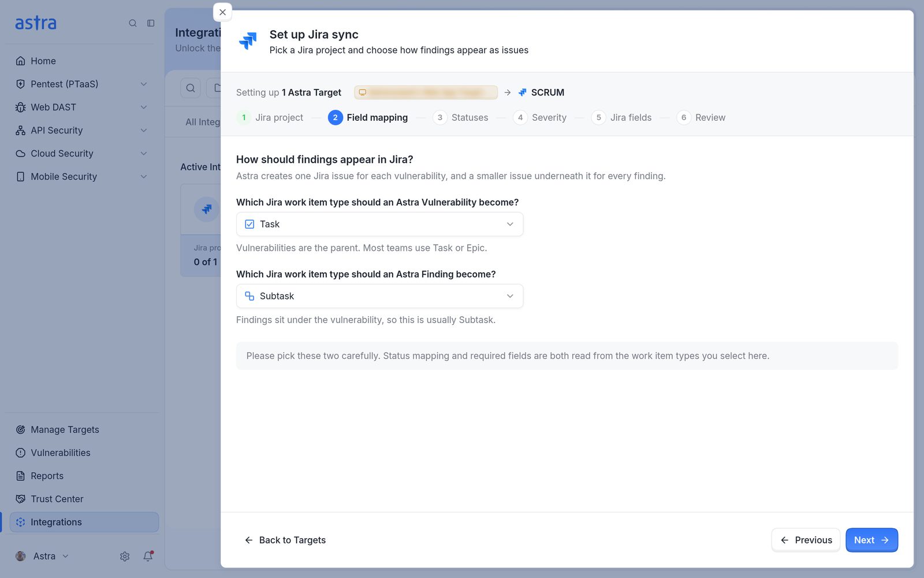Click the Next button

point(871,540)
